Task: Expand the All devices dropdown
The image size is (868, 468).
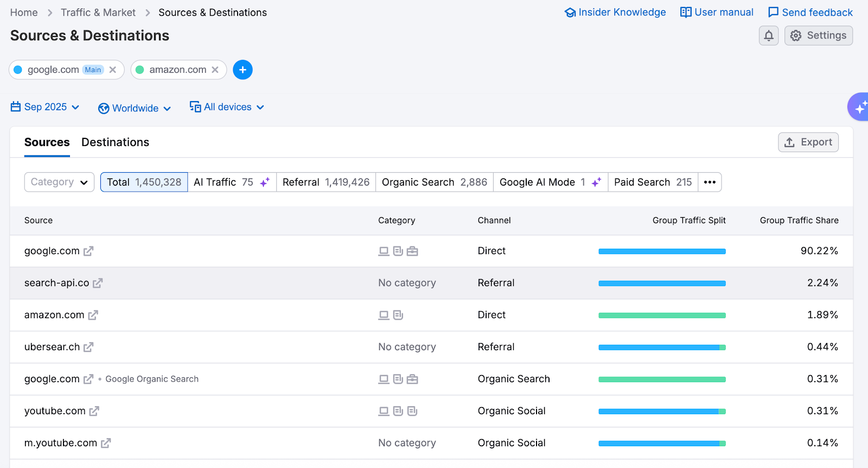Action: (x=227, y=107)
